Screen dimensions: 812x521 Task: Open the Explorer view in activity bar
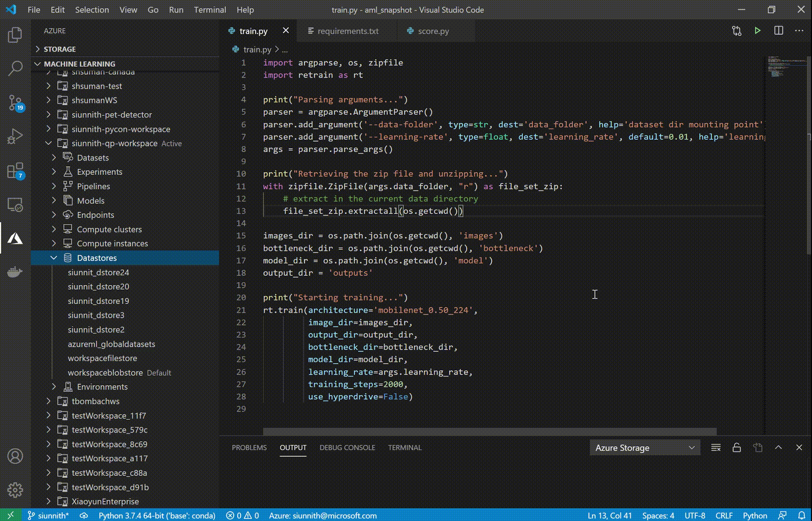click(15, 35)
